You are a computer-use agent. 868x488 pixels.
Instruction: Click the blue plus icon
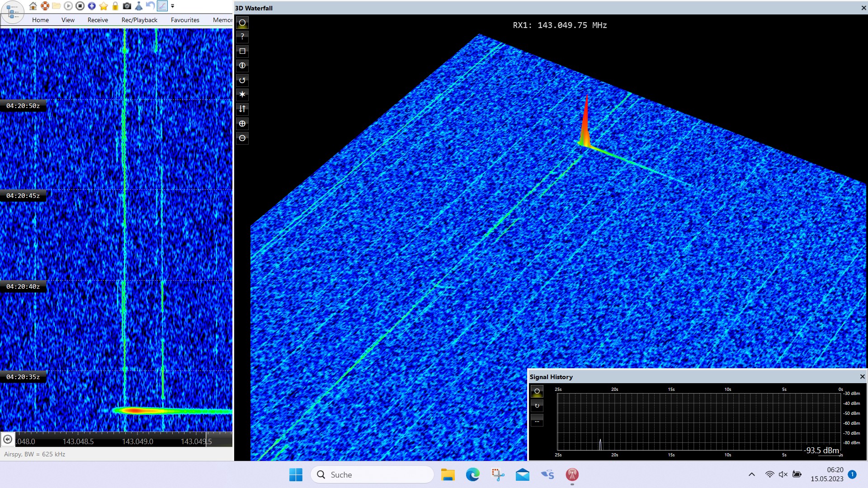click(x=92, y=6)
